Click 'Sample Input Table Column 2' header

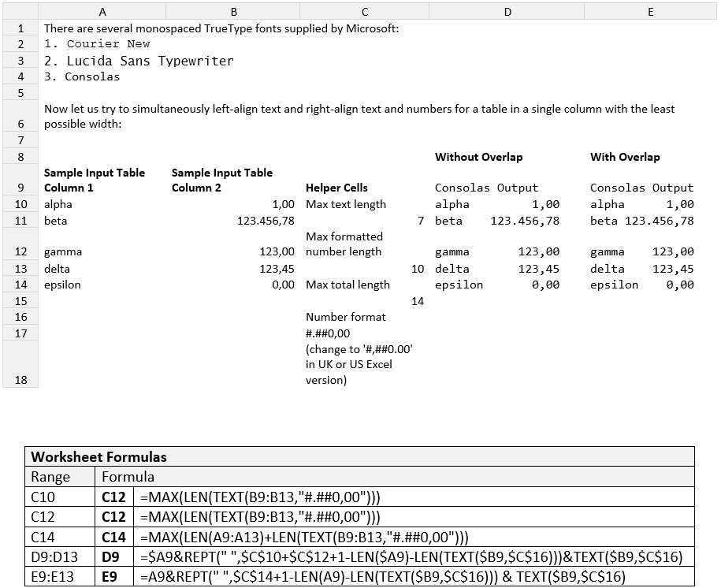coord(222,180)
